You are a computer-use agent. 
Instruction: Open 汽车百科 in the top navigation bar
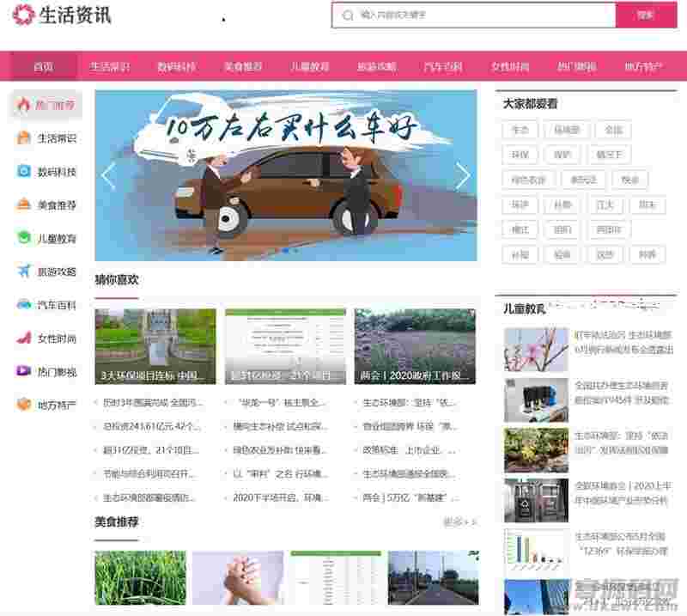[443, 67]
